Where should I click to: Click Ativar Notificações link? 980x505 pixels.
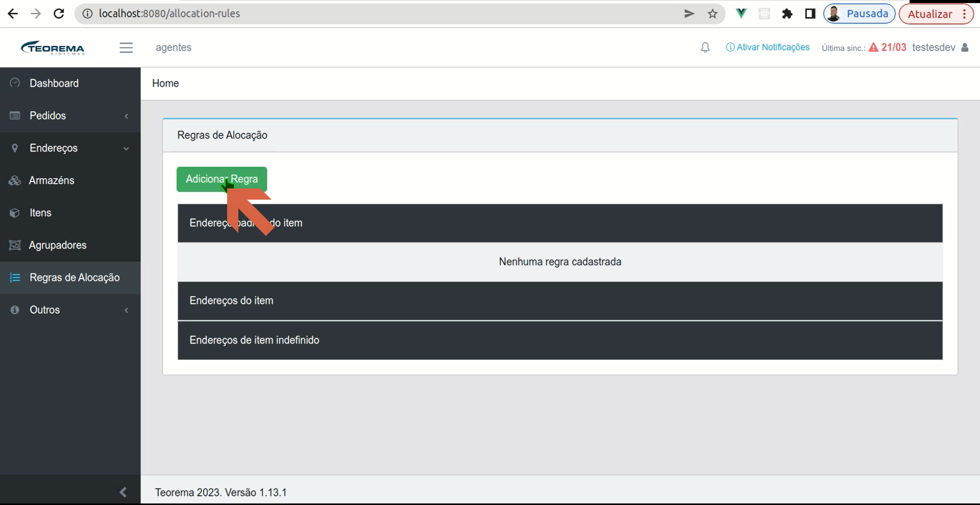pos(768,47)
